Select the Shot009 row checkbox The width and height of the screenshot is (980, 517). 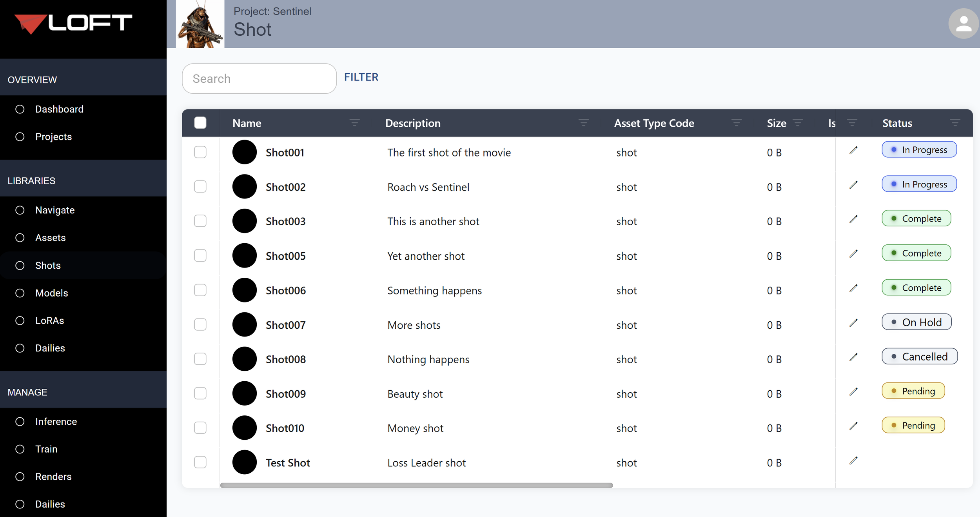(200, 393)
